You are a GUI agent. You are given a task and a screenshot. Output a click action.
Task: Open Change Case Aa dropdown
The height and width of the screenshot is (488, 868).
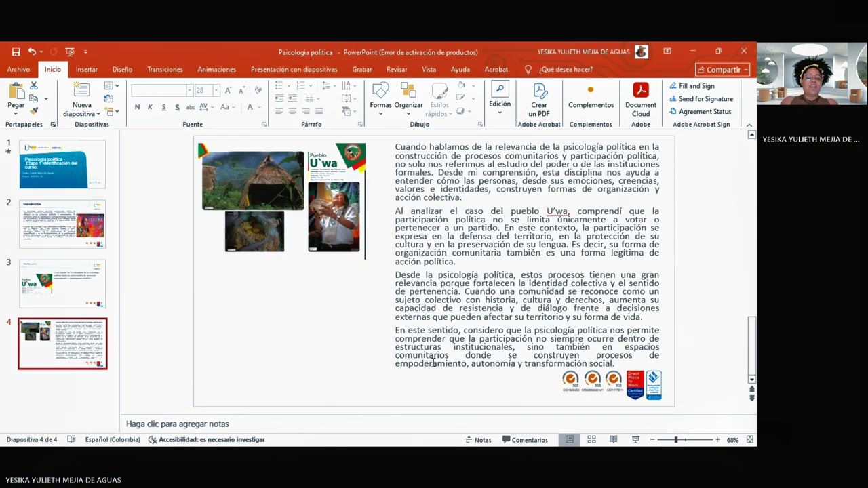point(226,107)
